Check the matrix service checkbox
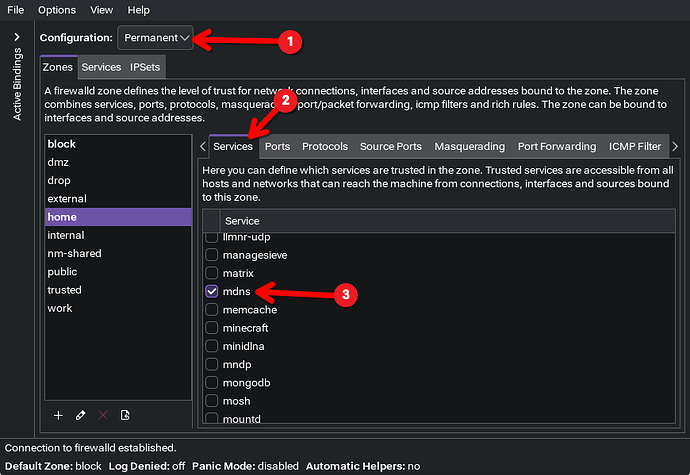This screenshot has width=690, height=475. click(x=212, y=273)
